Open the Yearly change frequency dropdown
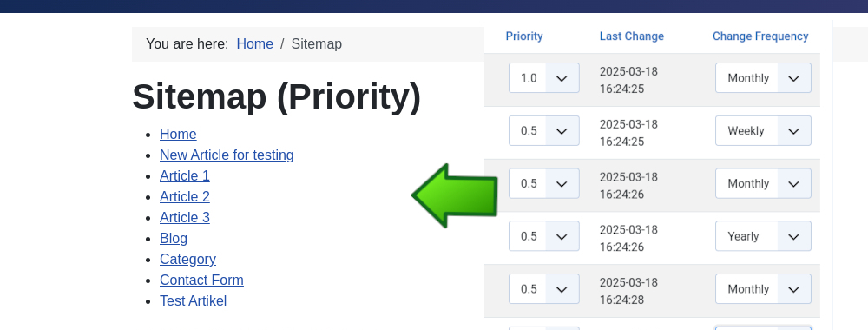Screen dimensions: 868x330 pos(763,236)
